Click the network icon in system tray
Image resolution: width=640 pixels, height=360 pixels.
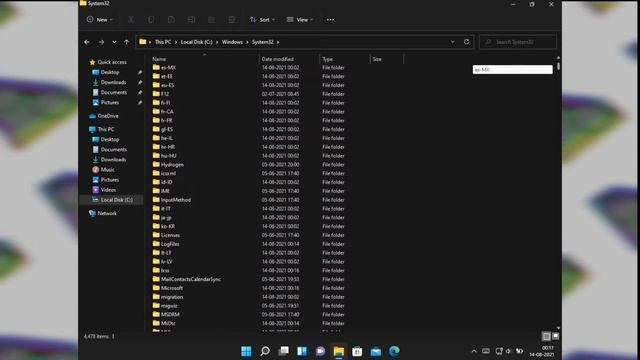tap(499, 351)
